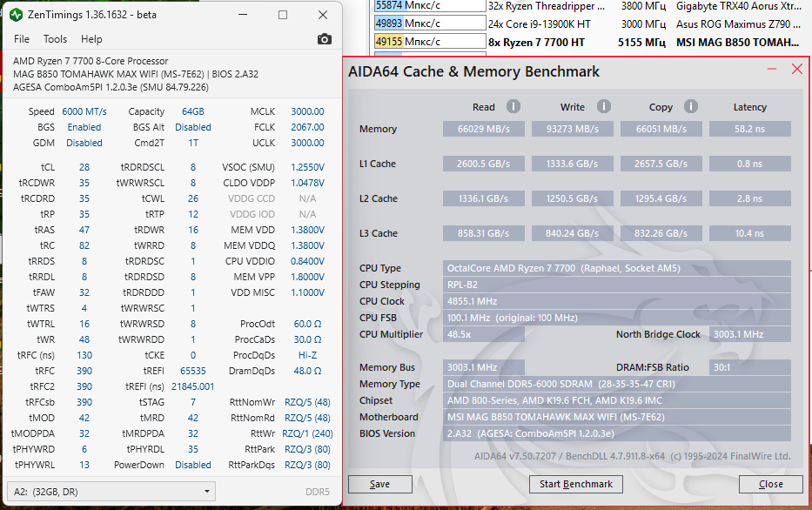Click the 49155 score bar in results list

click(x=429, y=42)
